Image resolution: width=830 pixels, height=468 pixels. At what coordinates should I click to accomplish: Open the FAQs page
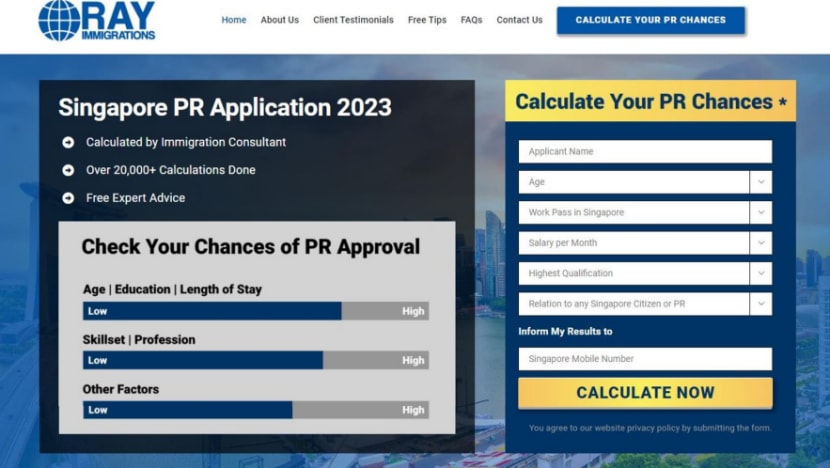coord(471,20)
